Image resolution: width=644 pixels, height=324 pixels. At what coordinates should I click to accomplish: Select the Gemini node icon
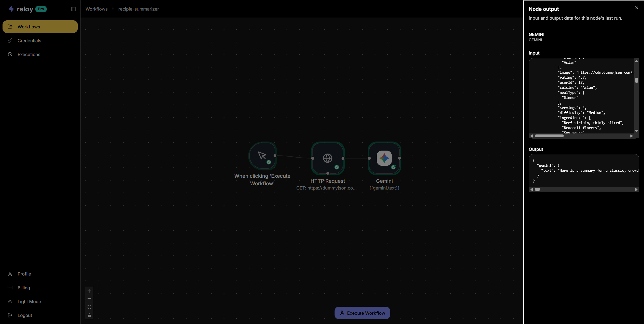click(x=384, y=158)
